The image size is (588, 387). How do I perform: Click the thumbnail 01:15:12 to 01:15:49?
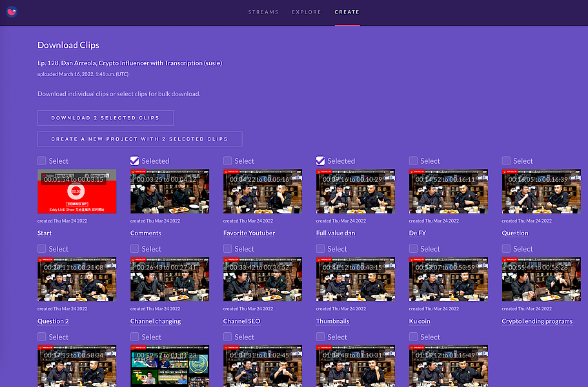(448, 366)
